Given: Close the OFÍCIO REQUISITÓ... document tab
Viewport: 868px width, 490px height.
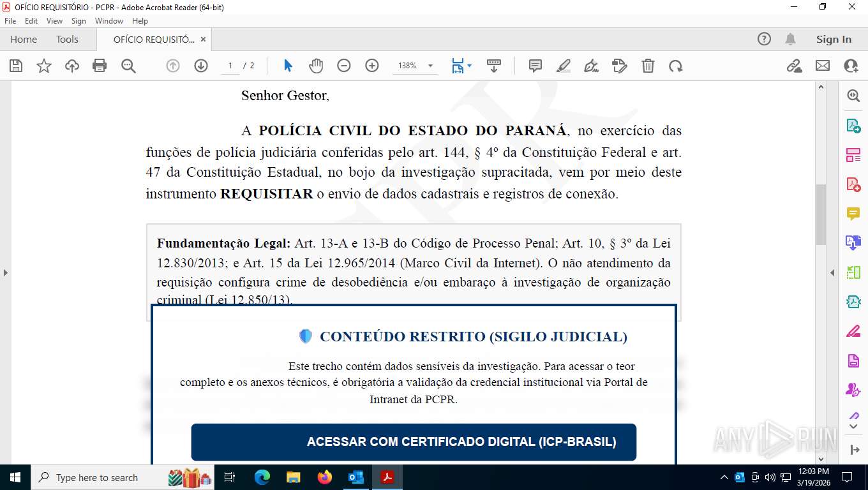Looking at the screenshot, I should coord(203,39).
